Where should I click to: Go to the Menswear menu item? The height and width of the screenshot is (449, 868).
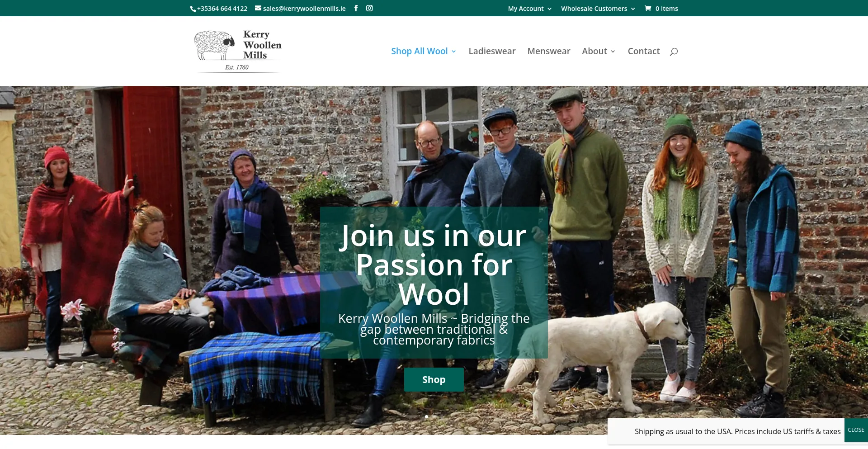(x=548, y=52)
